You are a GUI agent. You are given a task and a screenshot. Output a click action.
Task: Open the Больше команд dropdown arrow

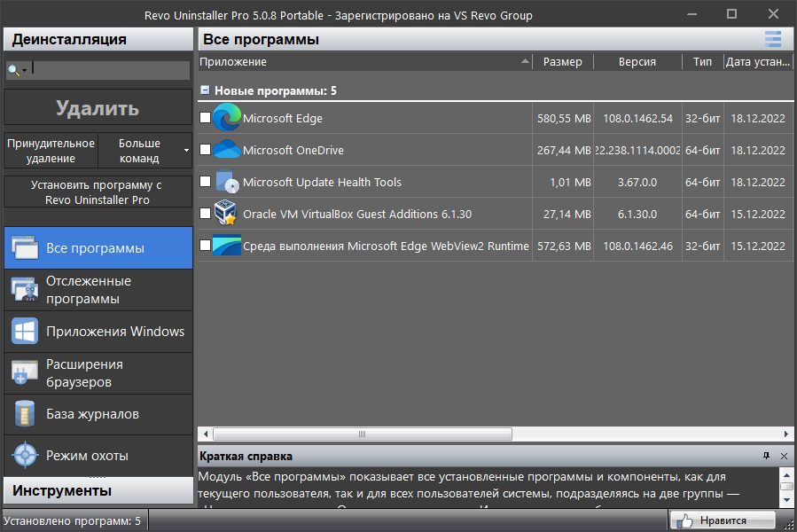click(x=186, y=151)
